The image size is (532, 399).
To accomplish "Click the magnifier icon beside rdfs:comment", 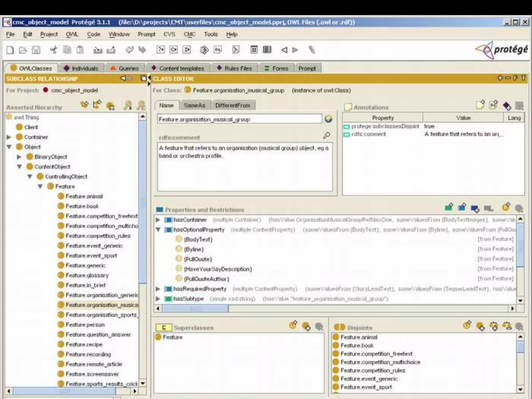I will click(x=327, y=135).
